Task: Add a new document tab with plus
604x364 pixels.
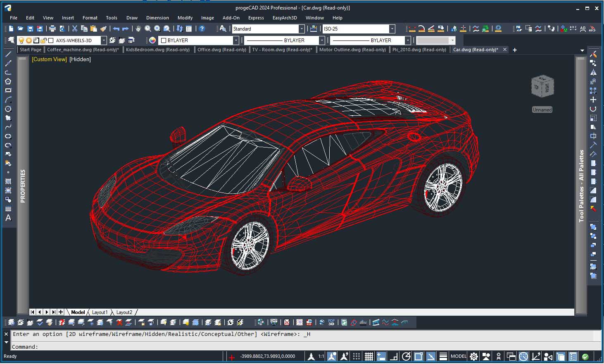Action: 515,50
